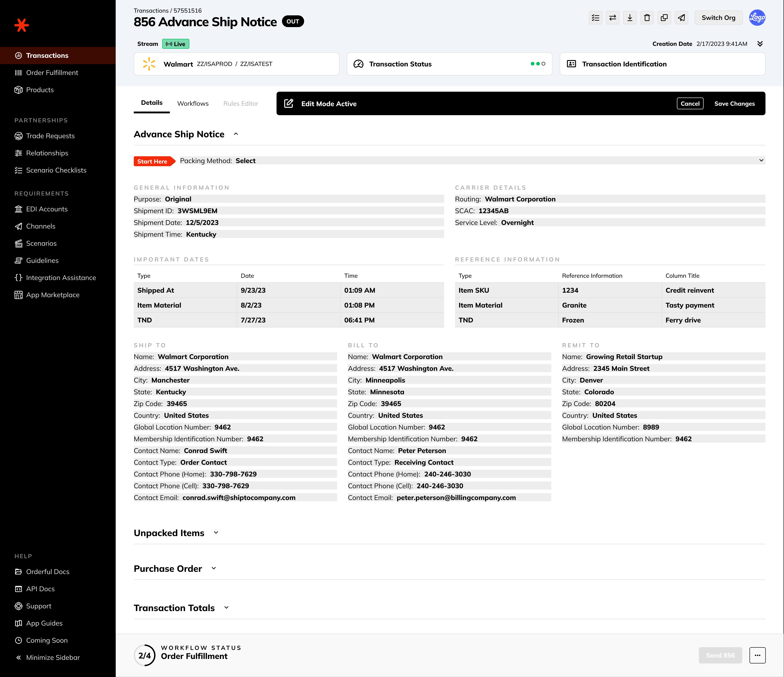Toggle the Live stream badge
Image resolution: width=784 pixels, height=677 pixels.
(x=176, y=44)
